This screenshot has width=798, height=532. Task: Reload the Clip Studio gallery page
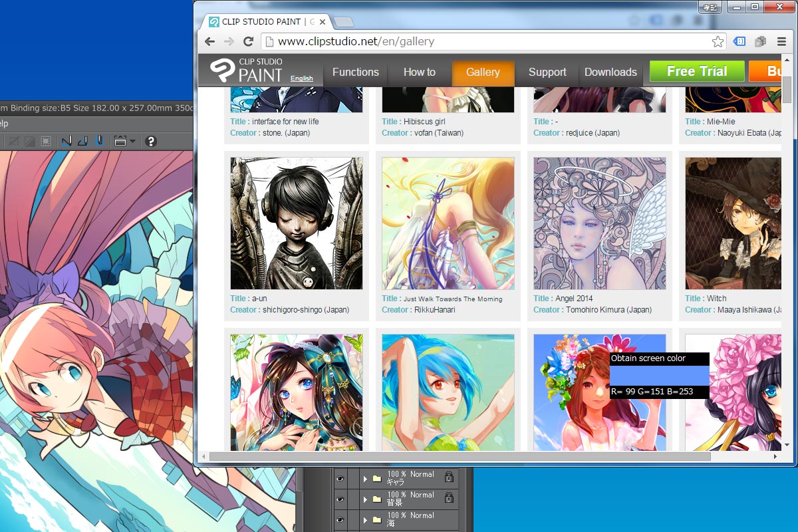(x=248, y=42)
